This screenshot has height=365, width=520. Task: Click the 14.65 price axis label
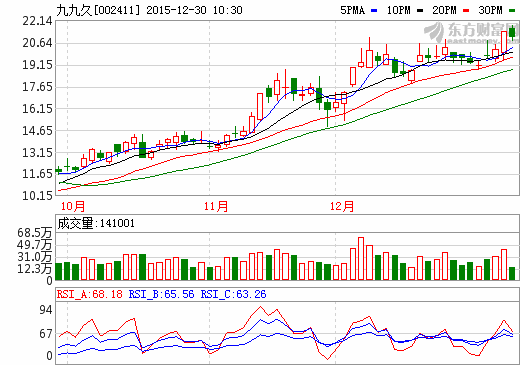click(x=37, y=131)
